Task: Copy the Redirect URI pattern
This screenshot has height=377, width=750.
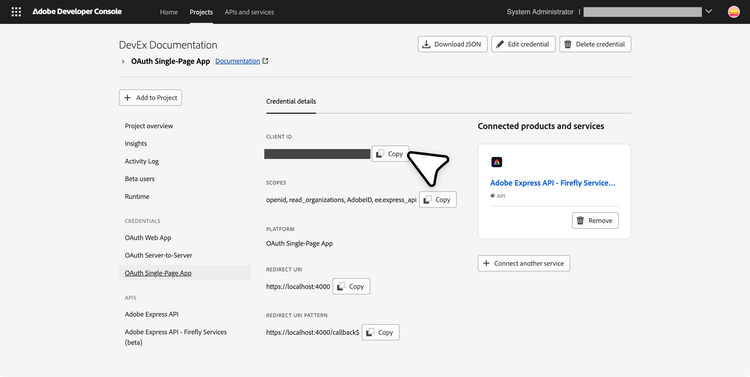Action: pos(380,333)
